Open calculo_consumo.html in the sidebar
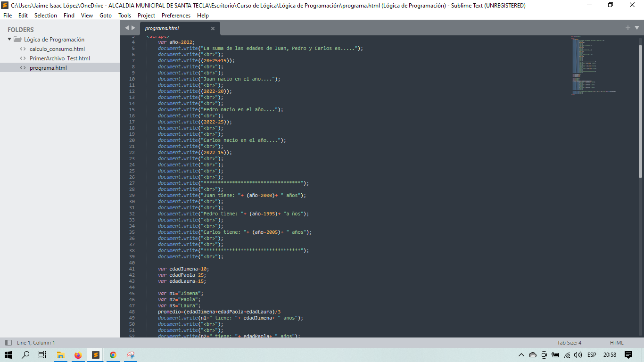Viewport: 644px width, 362px height. (x=57, y=49)
